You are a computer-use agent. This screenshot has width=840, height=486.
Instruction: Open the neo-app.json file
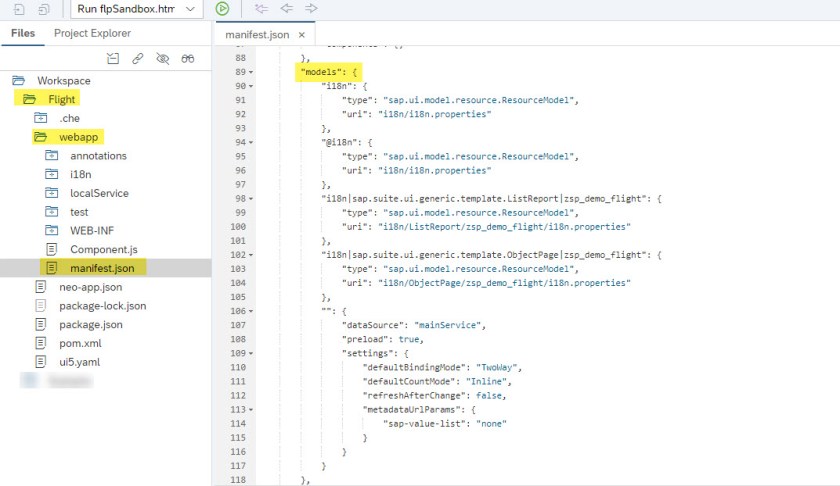(x=91, y=287)
